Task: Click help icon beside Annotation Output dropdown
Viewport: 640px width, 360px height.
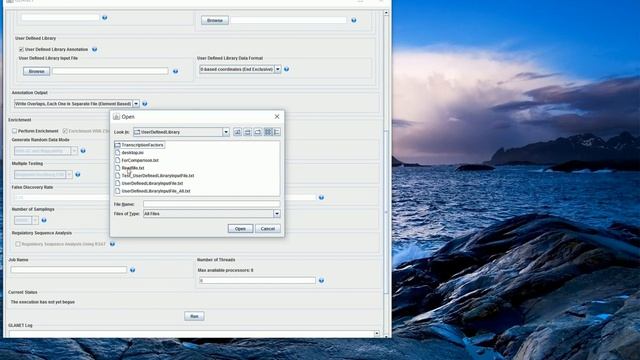Action: coord(145,104)
